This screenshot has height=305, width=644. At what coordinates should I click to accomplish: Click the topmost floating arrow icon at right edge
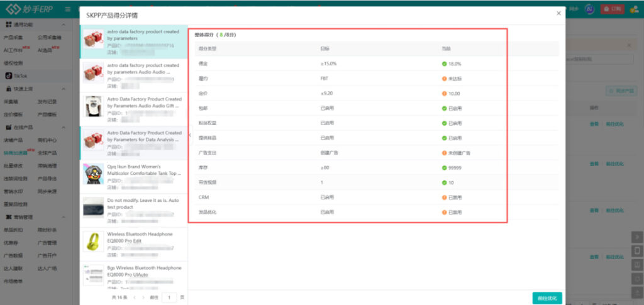(637, 237)
